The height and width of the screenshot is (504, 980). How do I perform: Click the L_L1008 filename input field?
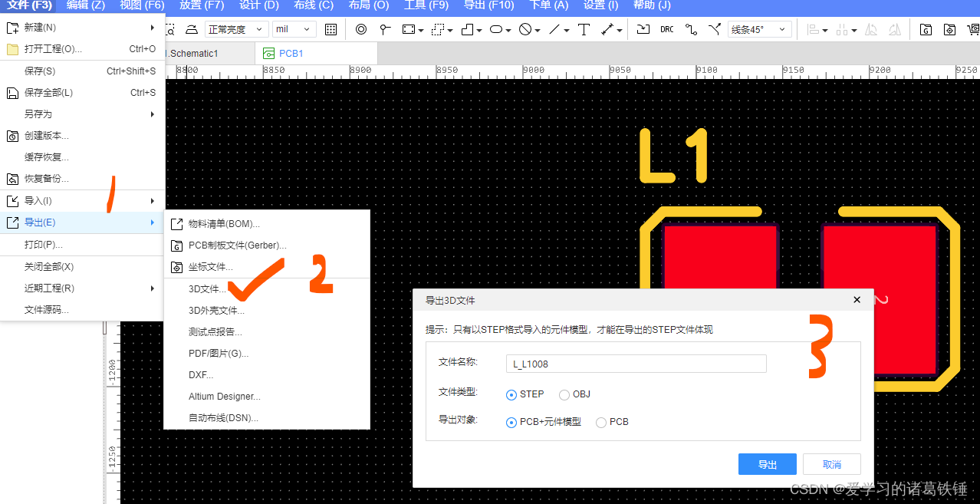635,363
